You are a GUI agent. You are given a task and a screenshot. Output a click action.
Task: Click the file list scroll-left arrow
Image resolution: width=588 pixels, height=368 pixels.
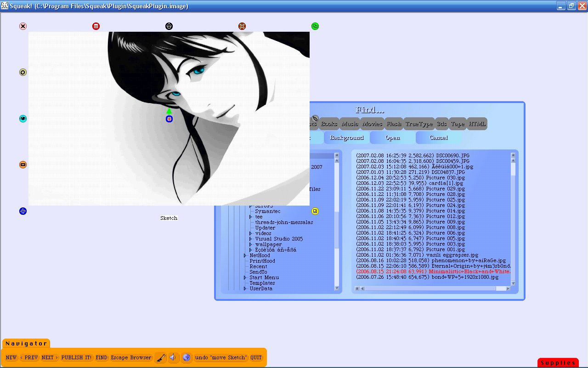pos(362,288)
